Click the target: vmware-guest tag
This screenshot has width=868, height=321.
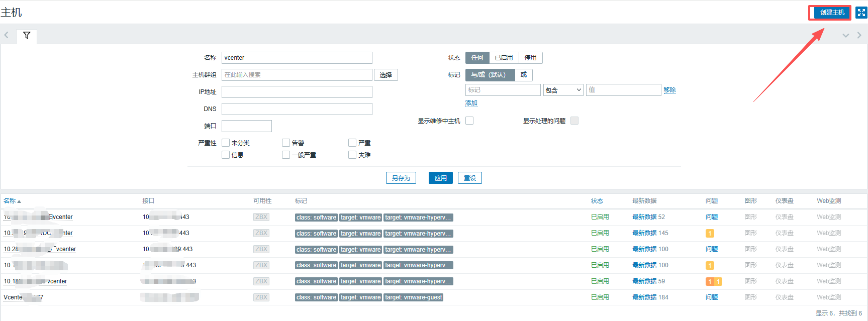pos(414,297)
